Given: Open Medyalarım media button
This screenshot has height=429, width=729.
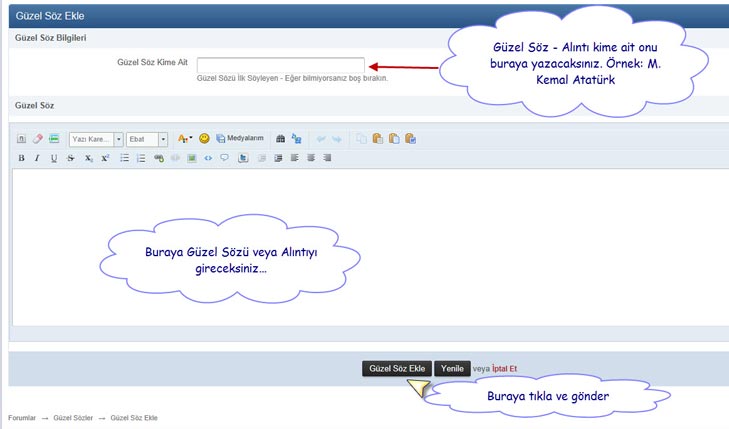Looking at the screenshot, I should point(240,139).
